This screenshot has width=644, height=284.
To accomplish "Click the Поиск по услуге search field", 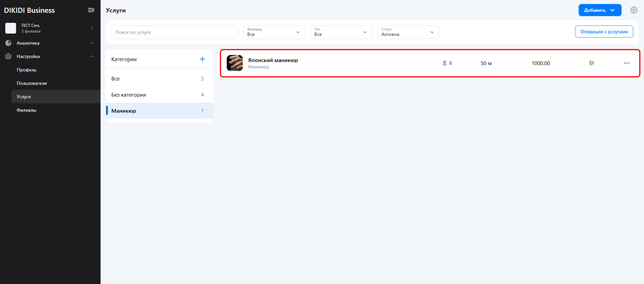I will click(x=174, y=32).
